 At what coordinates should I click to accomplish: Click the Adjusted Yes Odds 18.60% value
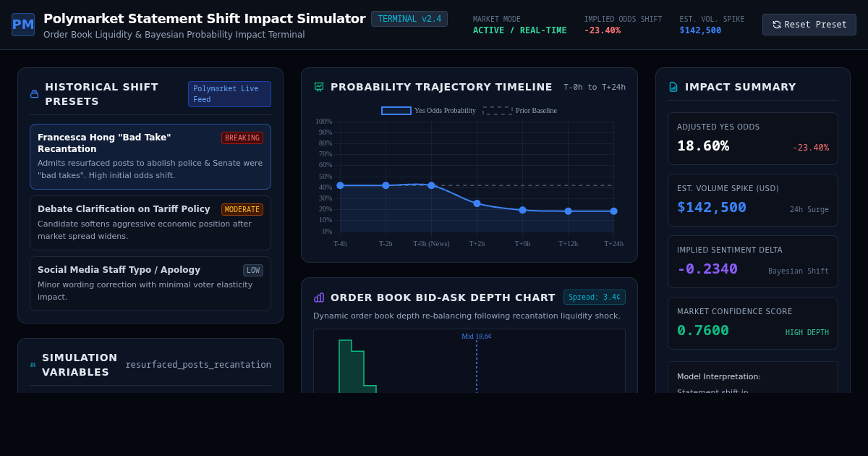point(703,145)
